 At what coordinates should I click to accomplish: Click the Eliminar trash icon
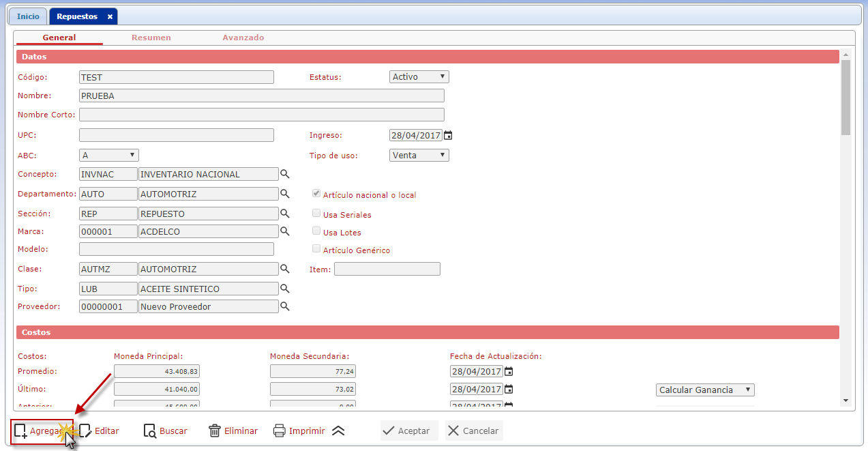(x=215, y=431)
